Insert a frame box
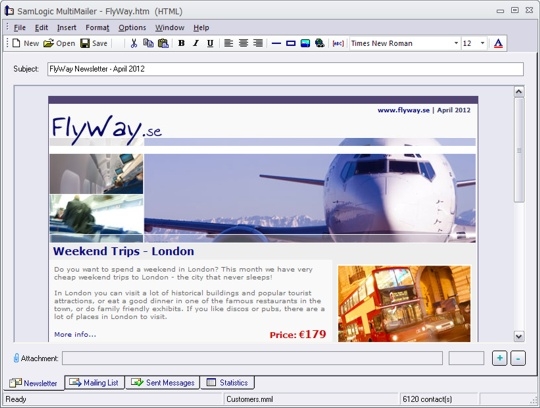The width and height of the screenshot is (540, 408). pos(291,43)
